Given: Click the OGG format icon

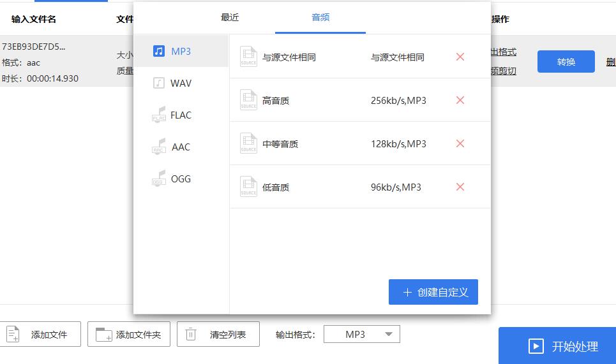Looking at the screenshot, I should [159, 178].
